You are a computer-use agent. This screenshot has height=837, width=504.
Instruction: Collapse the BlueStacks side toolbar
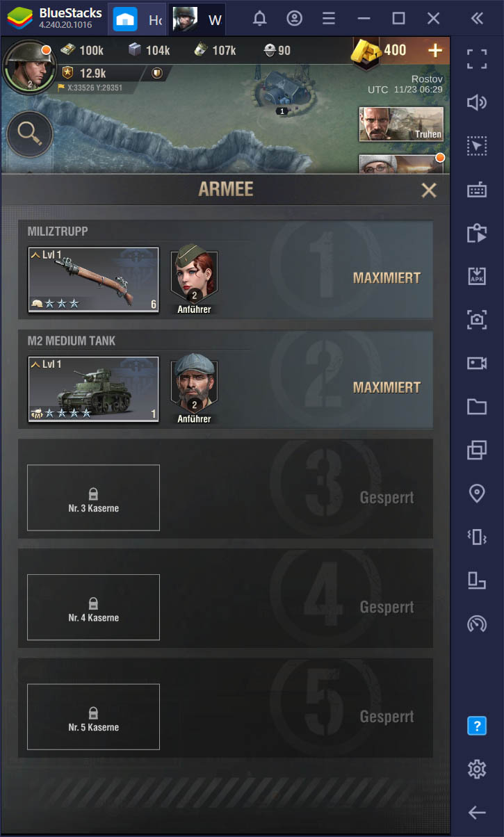coord(477,19)
